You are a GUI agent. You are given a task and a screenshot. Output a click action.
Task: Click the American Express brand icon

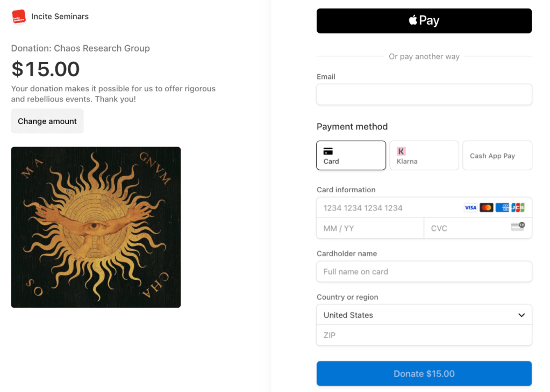[502, 208]
